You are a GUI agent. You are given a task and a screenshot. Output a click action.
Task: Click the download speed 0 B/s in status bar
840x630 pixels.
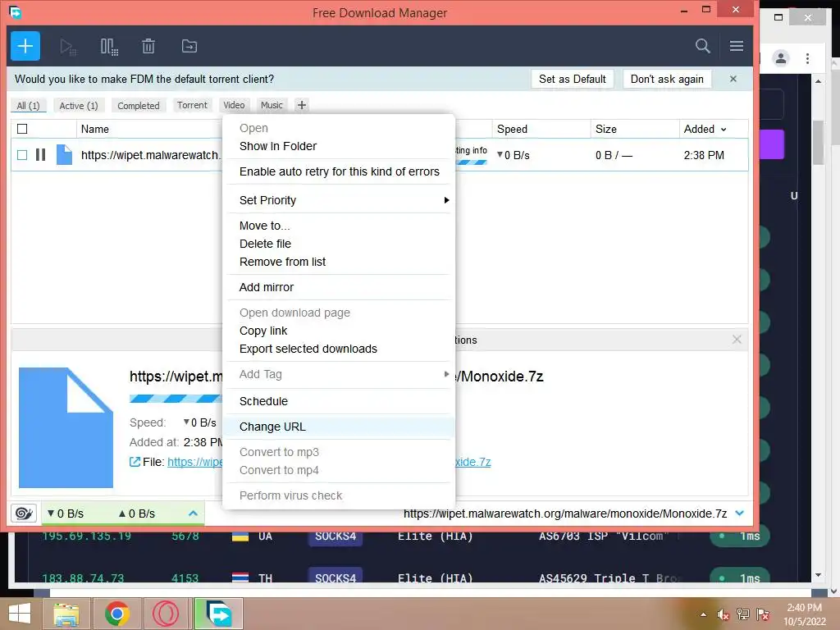[x=66, y=514]
